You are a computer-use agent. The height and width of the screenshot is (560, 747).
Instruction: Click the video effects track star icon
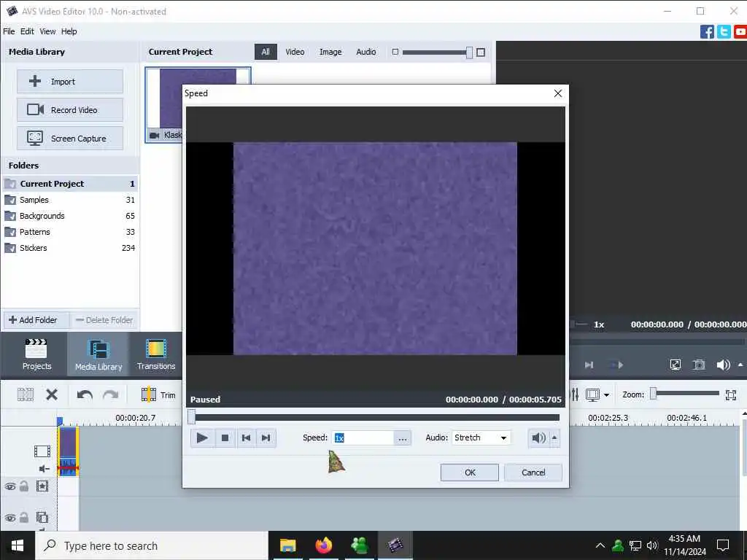[42, 486]
